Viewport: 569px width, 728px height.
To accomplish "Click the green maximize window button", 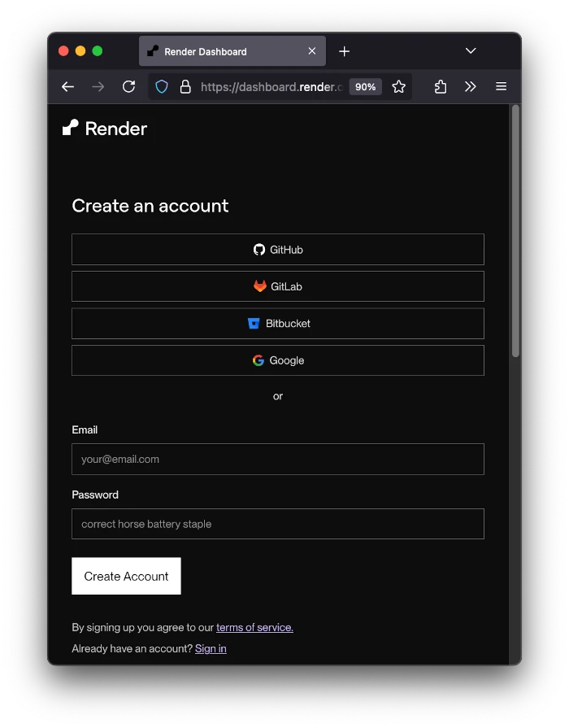I will click(97, 51).
